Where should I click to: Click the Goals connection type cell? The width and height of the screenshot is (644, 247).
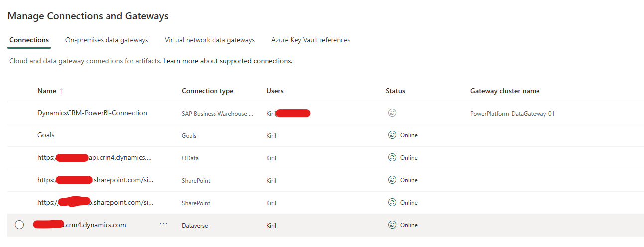[189, 136]
